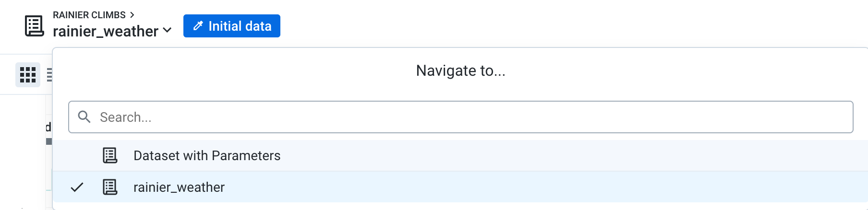This screenshot has width=868, height=210.
Task: Click the checkmark beside rainier_weather
Action: (77, 187)
